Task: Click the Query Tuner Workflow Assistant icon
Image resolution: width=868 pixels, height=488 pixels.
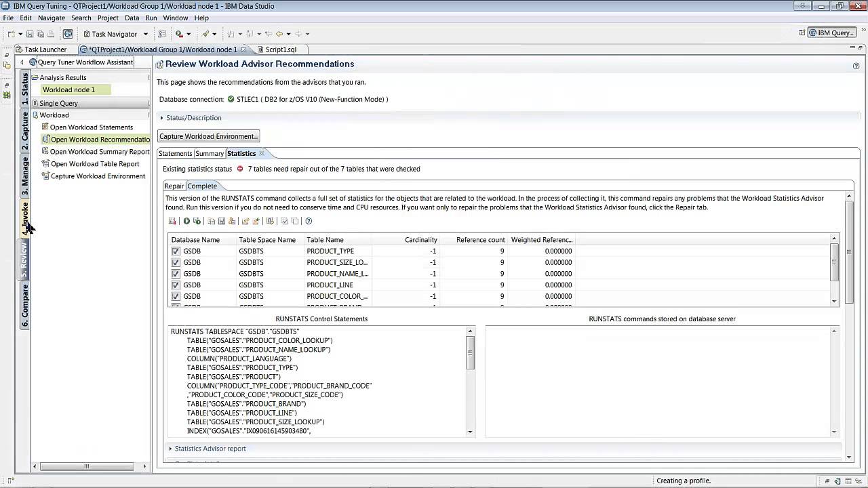Action: [33, 62]
